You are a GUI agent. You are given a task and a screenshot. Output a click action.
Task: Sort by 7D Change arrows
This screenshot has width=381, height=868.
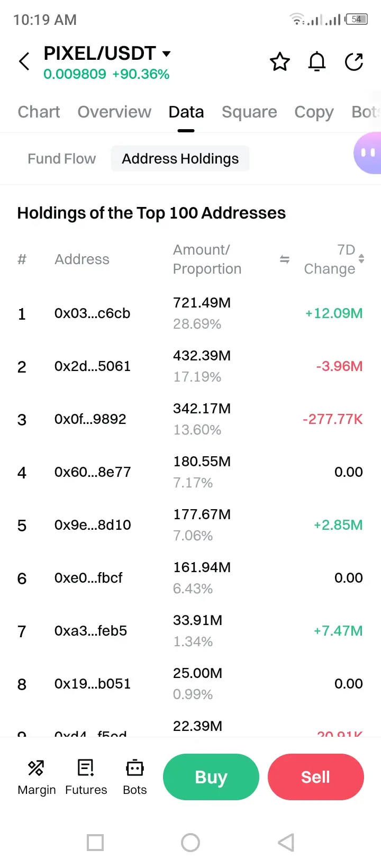(361, 259)
